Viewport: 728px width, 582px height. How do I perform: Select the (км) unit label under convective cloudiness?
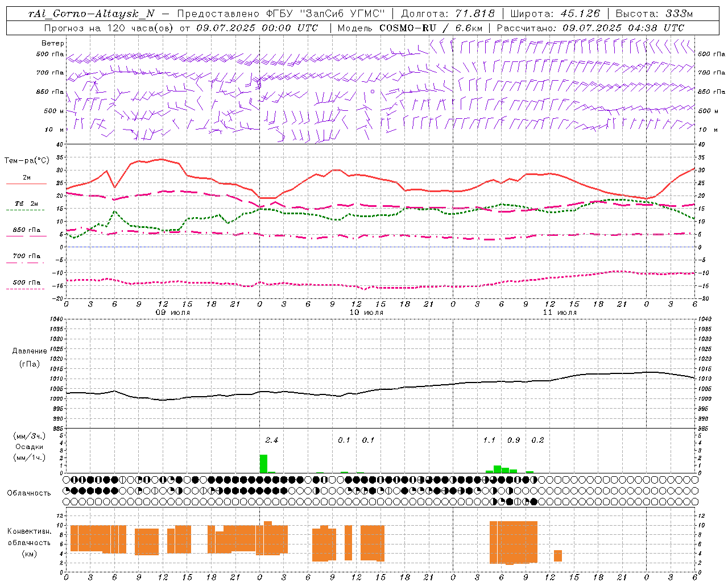pos(29,554)
